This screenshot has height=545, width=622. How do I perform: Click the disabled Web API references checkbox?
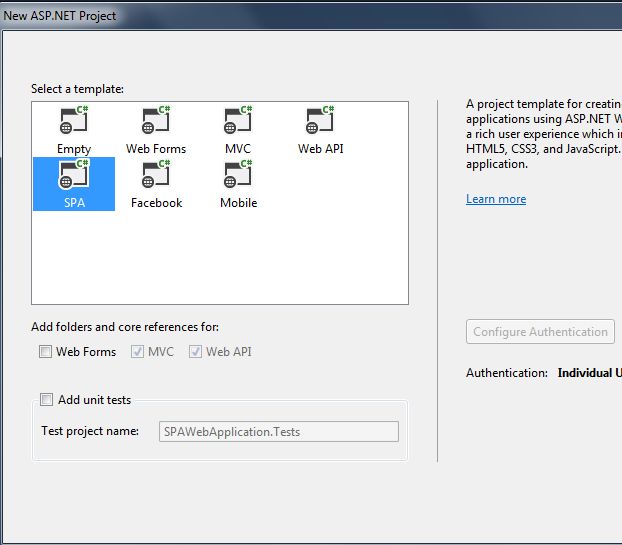pos(195,351)
